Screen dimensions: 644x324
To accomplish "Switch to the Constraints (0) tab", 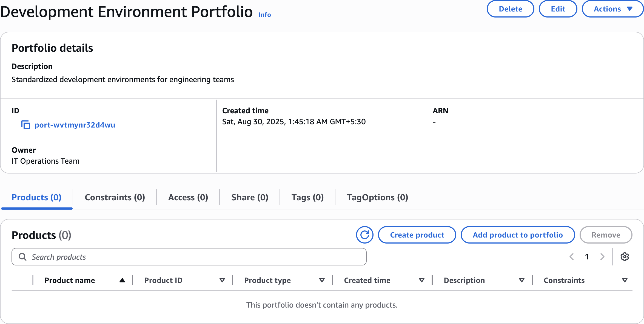I will click(115, 197).
